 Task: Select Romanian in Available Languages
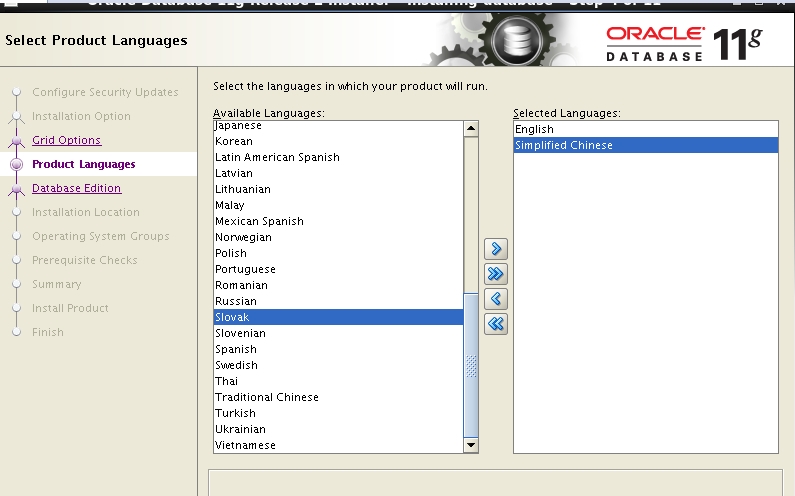(x=338, y=285)
